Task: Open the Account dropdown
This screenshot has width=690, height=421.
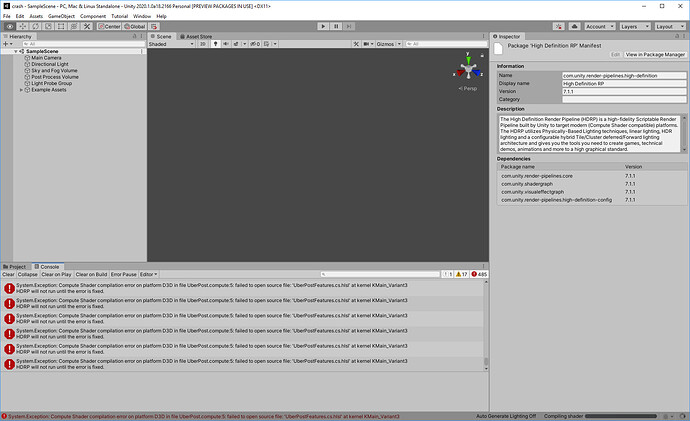Action: pyautogui.click(x=599, y=26)
